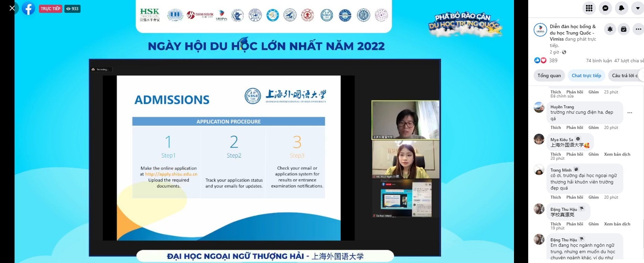Open Huyền Trang's profile name
644x263 pixels.
(x=562, y=107)
